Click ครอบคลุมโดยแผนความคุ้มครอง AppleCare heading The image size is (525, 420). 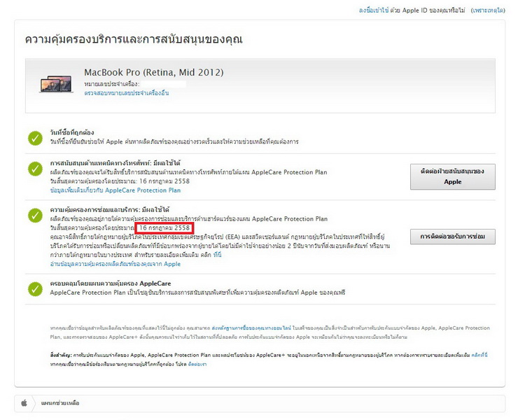(x=111, y=283)
